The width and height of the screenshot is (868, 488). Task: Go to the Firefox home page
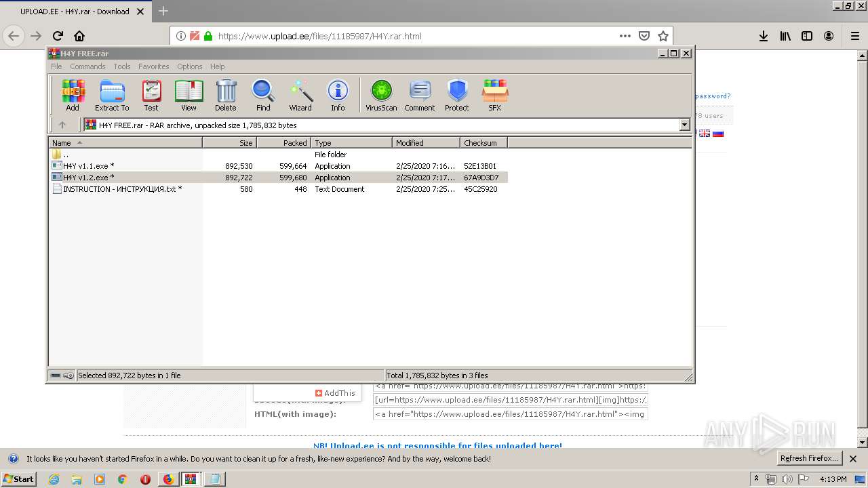79,36
